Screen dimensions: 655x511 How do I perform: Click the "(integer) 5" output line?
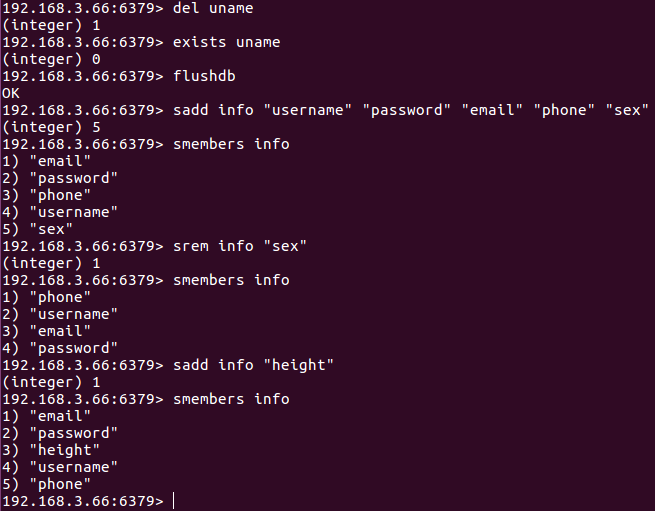click(x=51, y=127)
